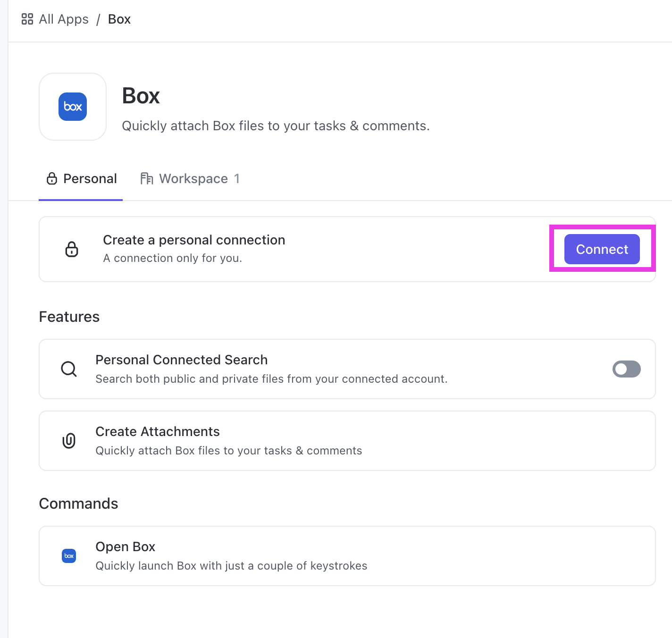Click the paperclip icon for Create Attachments
Image resolution: width=672 pixels, height=638 pixels.
tap(69, 440)
